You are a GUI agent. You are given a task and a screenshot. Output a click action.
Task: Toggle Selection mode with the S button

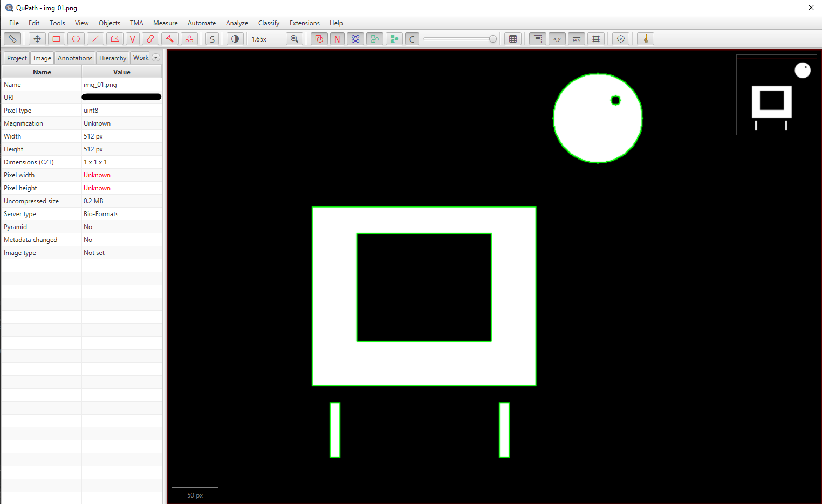(212, 38)
